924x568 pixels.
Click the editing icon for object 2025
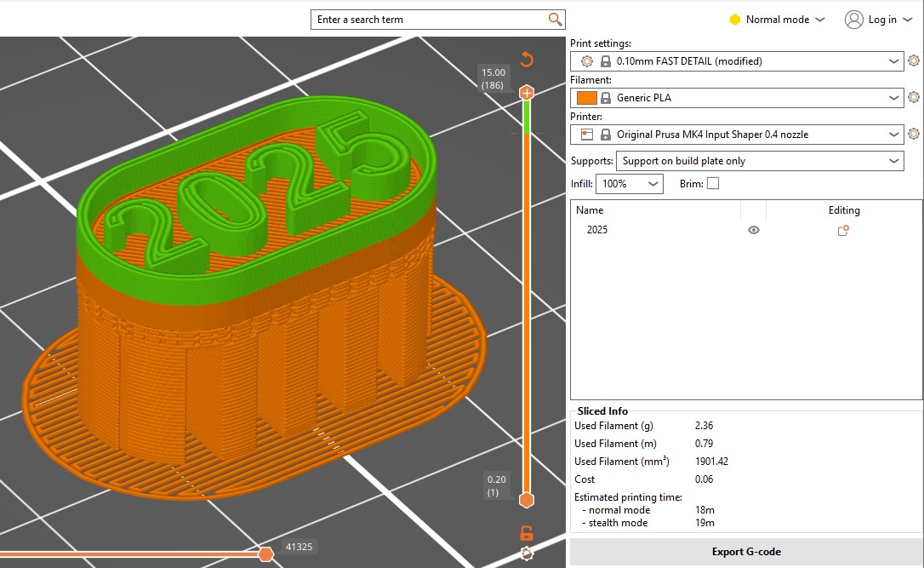843,230
